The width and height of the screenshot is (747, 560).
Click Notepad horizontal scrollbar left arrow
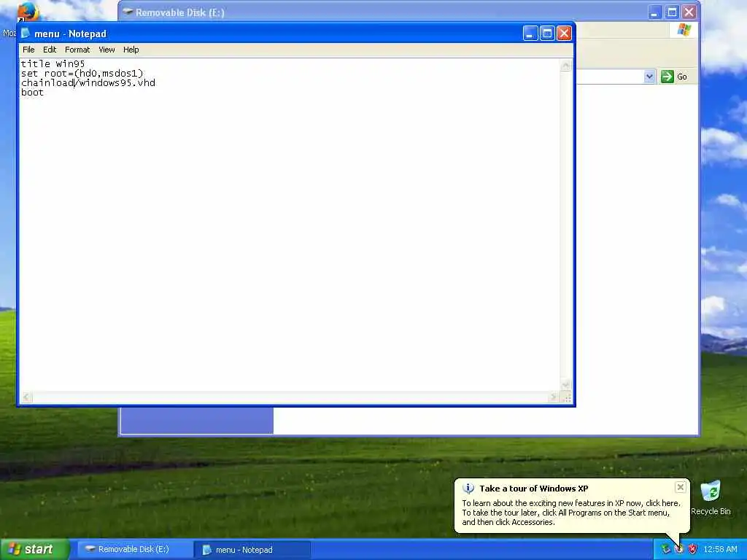point(26,397)
